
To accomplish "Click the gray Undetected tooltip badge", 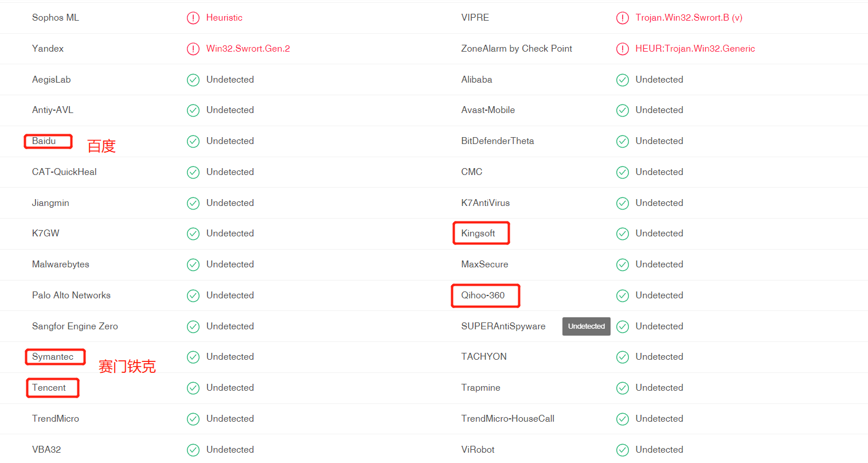I will (586, 326).
